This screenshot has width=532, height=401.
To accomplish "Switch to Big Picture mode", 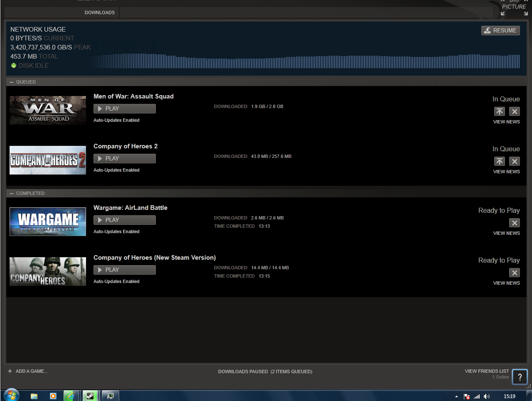I will click(x=514, y=7).
